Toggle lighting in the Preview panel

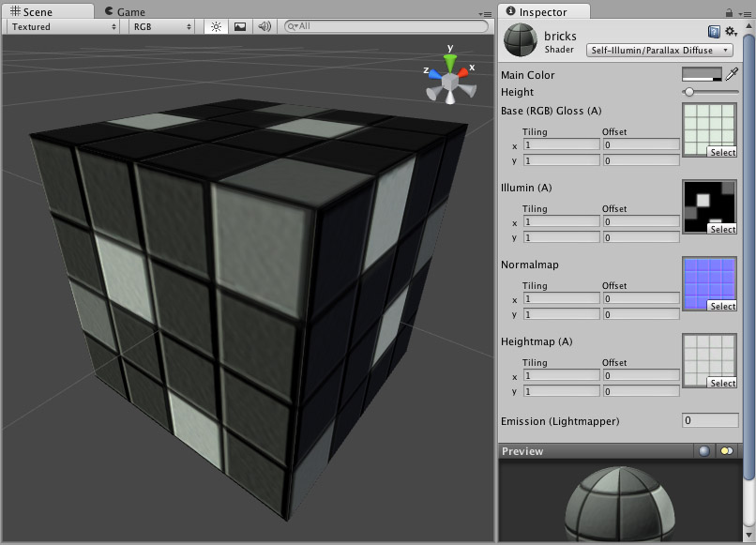(x=726, y=451)
